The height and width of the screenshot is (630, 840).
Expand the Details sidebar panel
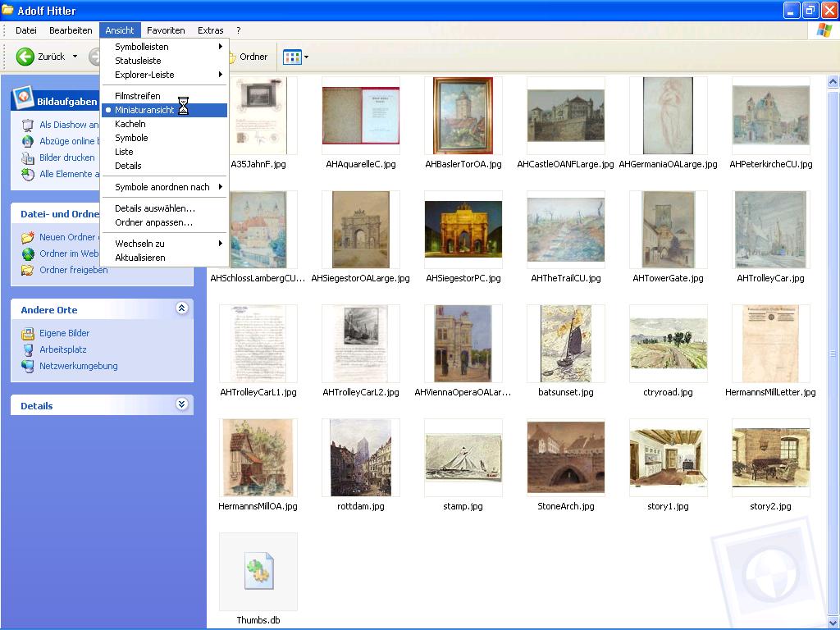(x=182, y=404)
